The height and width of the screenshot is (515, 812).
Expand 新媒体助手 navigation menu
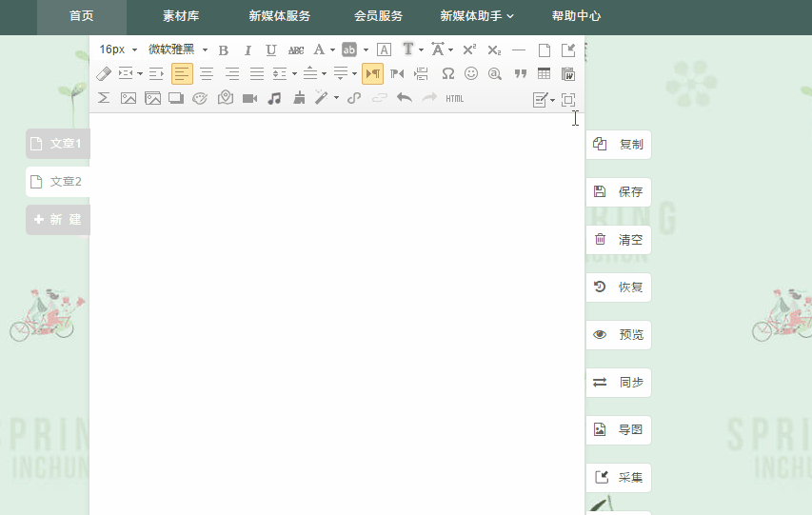click(477, 16)
